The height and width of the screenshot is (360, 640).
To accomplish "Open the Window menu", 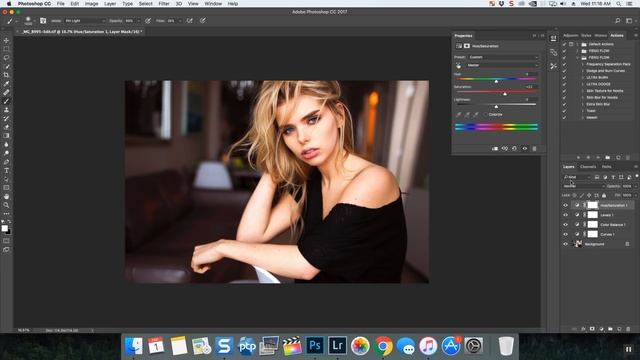I will (213, 4).
